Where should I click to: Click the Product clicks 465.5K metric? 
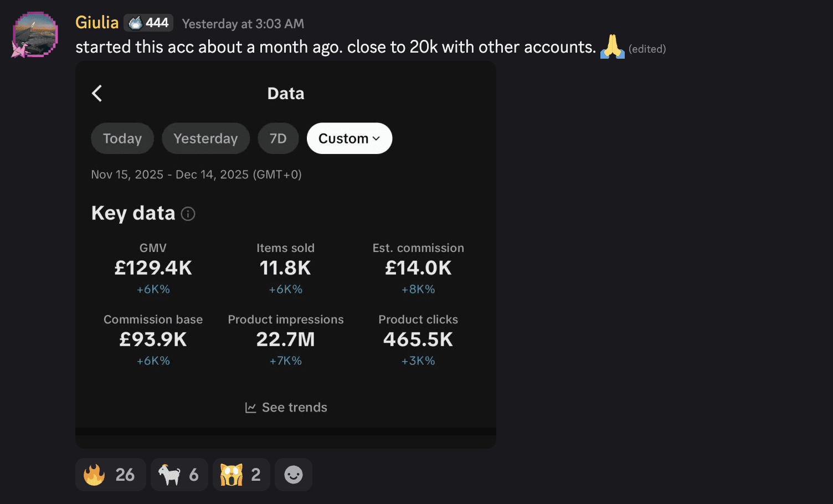tap(418, 340)
